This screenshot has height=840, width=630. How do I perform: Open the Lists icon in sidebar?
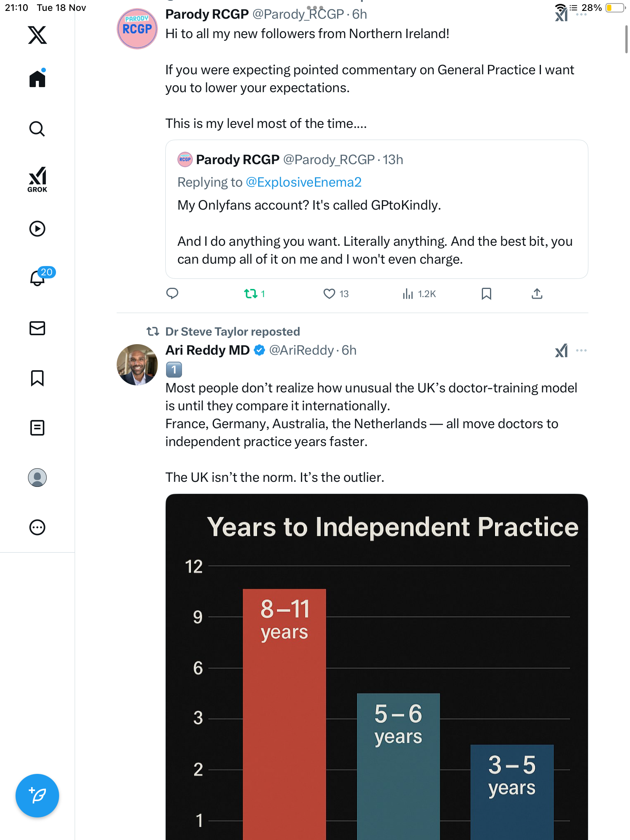coord(37,428)
